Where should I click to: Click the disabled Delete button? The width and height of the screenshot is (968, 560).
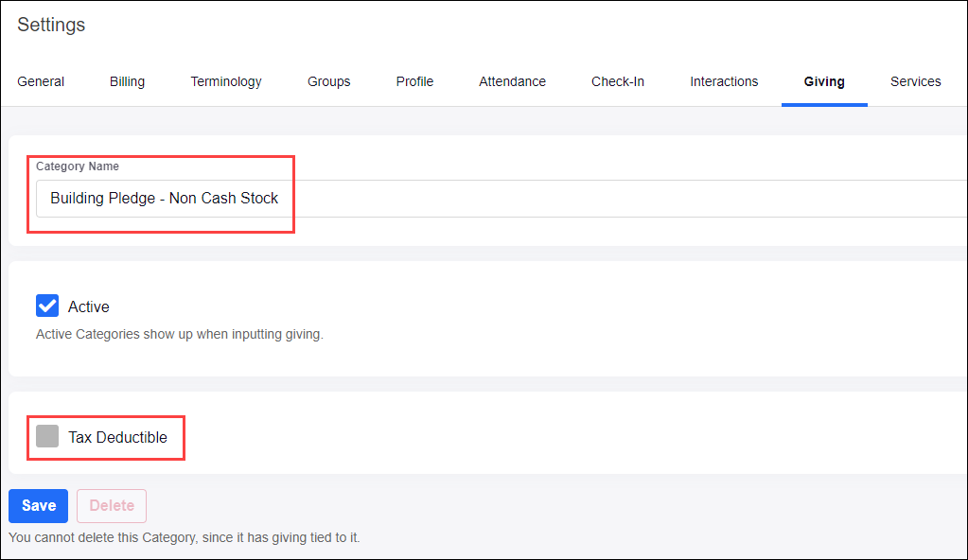(112, 506)
